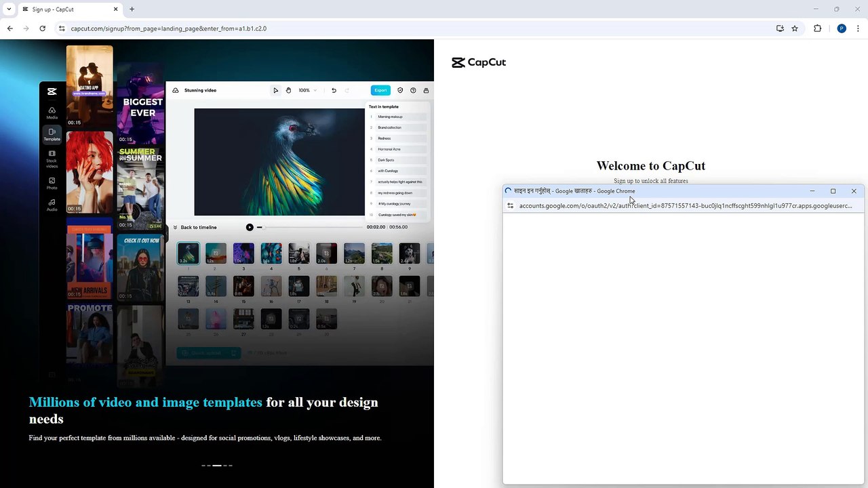
Task: Select the Stock videos icon in promo sidebar
Action: [x=52, y=159]
